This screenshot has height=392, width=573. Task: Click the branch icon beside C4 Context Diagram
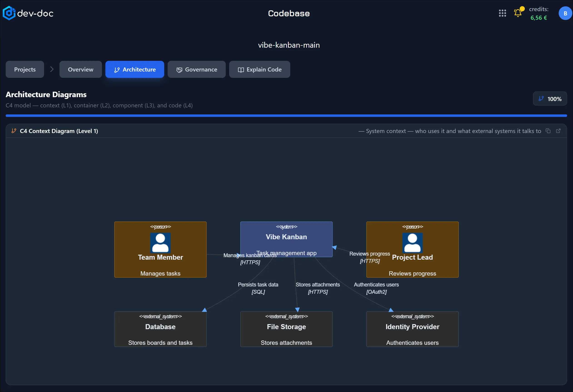pyautogui.click(x=14, y=131)
